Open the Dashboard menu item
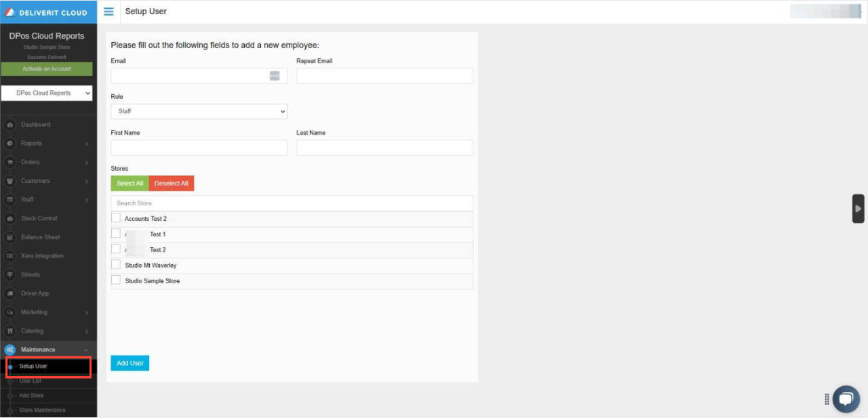This screenshot has width=868, height=418. tap(35, 125)
